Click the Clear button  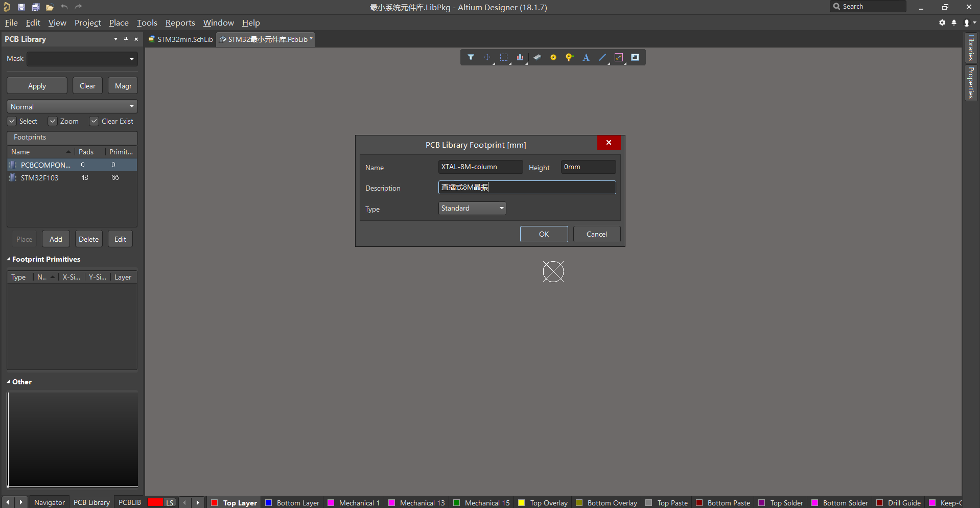tap(87, 86)
